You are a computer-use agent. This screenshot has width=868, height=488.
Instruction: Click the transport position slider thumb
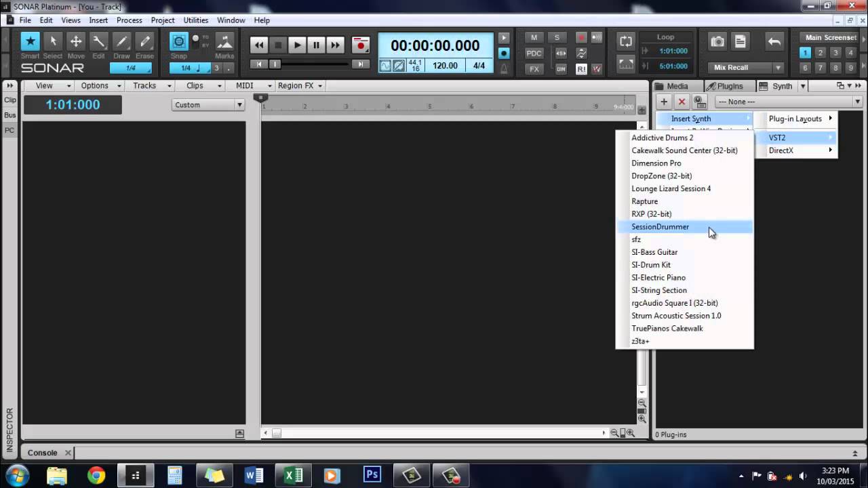[x=275, y=64]
